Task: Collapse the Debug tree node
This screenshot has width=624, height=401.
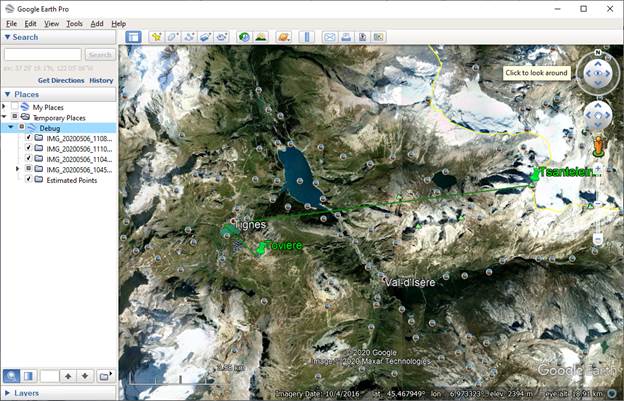Action: pos(11,127)
